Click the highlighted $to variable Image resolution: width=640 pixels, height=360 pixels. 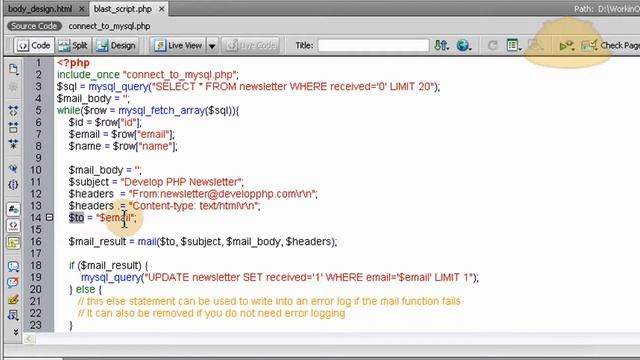pyautogui.click(x=76, y=218)
